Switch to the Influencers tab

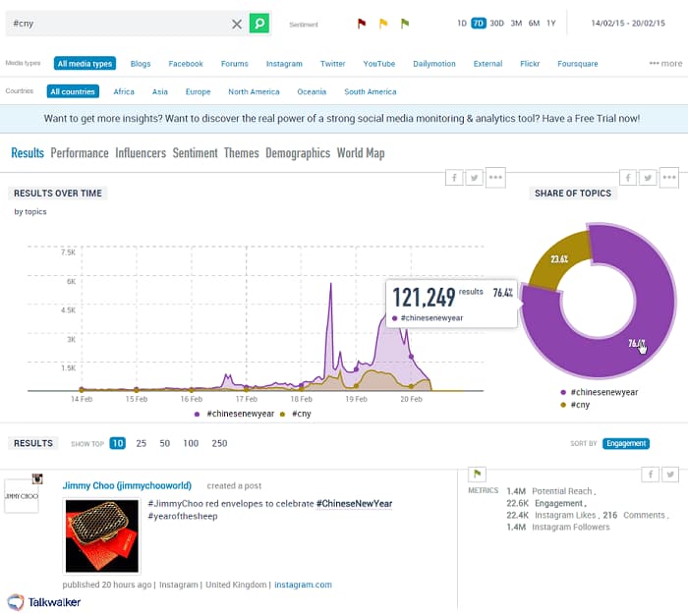click(141, 153)
